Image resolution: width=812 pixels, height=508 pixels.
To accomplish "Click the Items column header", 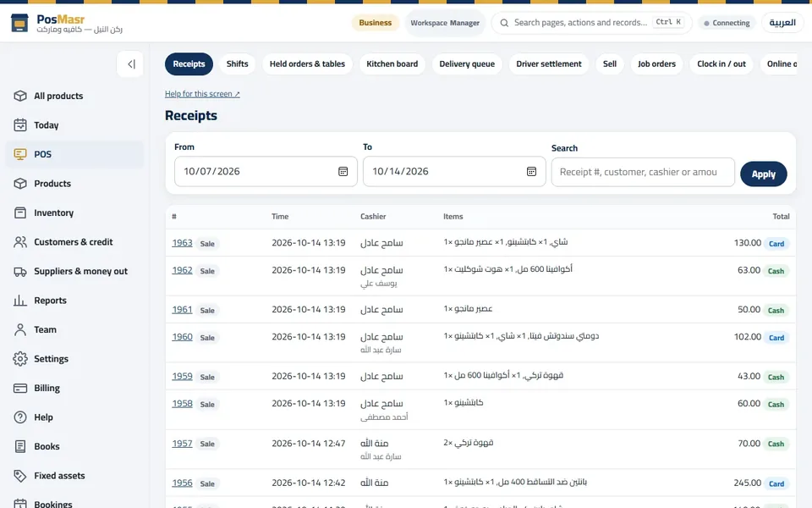I will coord(453,217).
